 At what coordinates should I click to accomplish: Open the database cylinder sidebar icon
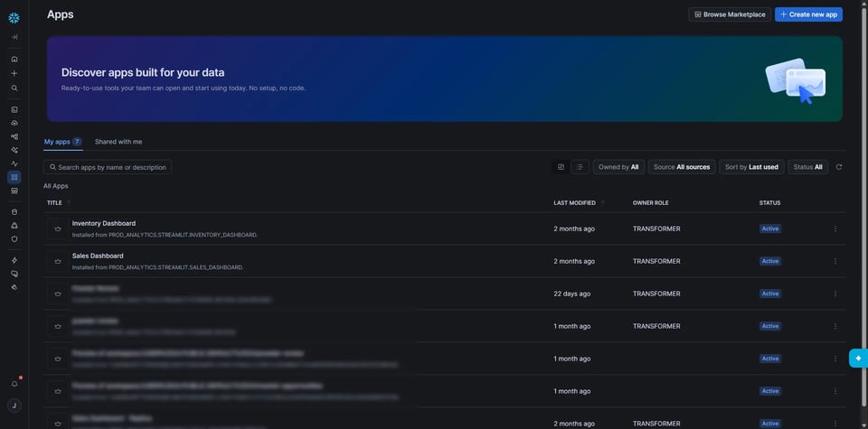coord(14,211)
